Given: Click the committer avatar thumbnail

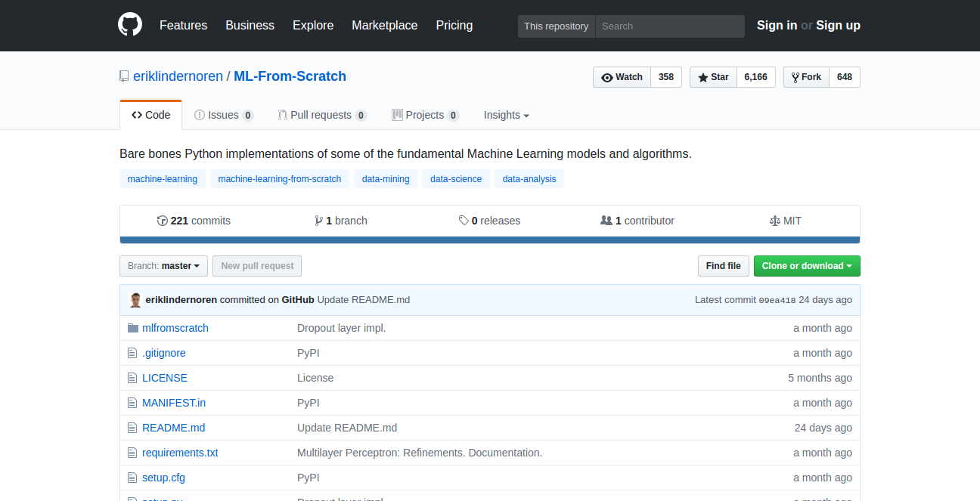Looking at the screenshot, I should pyautogui.click(x=135, y=300).
